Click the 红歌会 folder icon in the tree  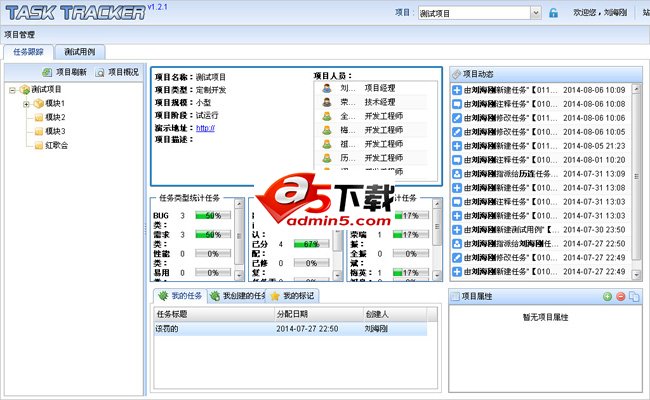coord(39,145)
